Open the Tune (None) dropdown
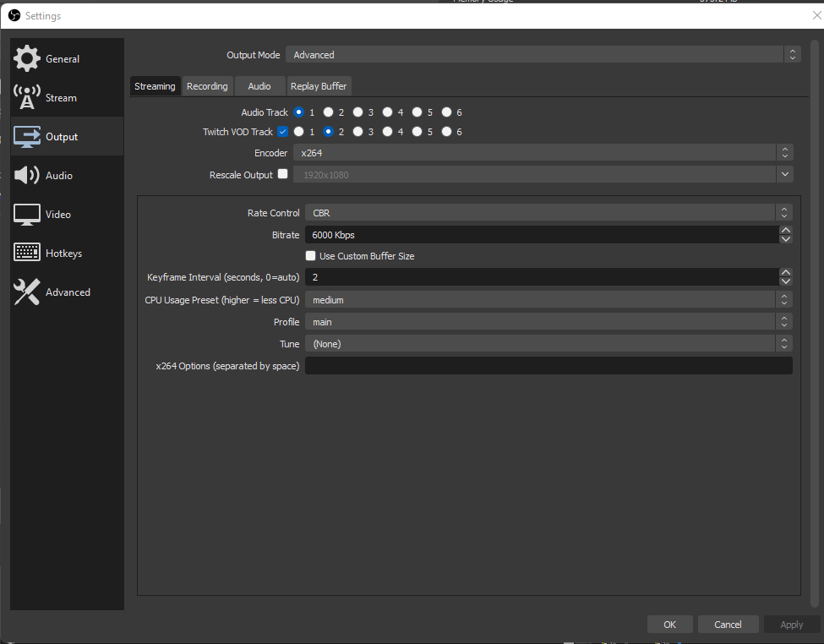 tap(548, 344)
